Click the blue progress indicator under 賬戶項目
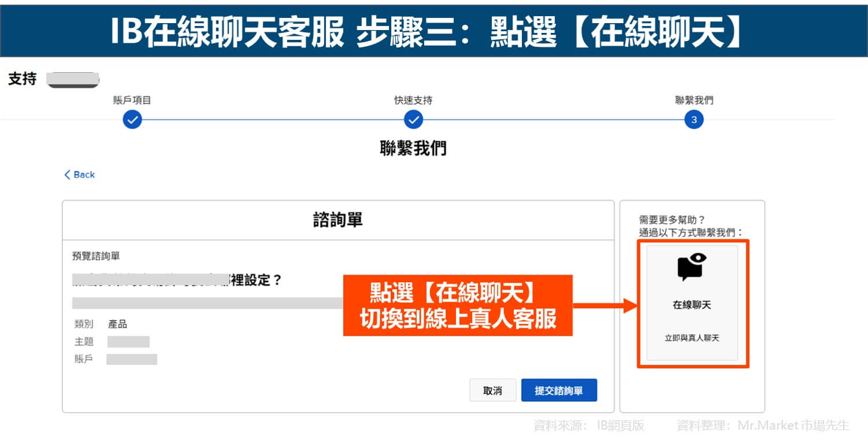The width and height of the screenshot is (868, 440). [133, 120]
